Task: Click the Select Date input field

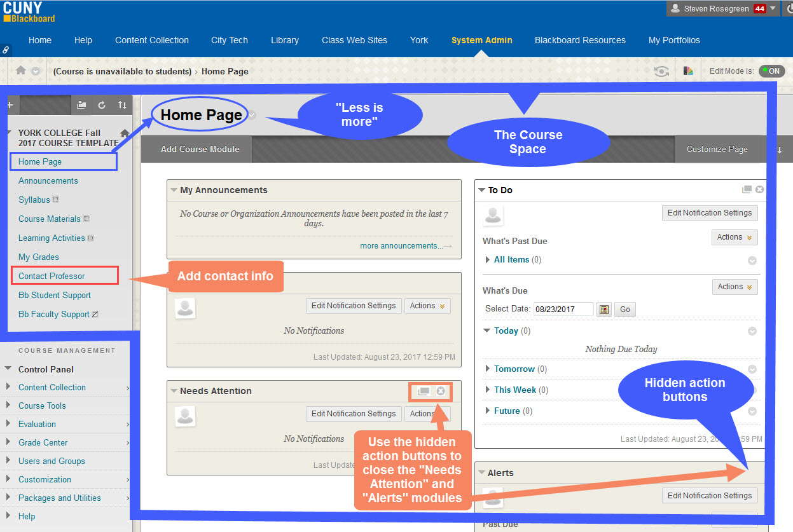Action: point(563,310)
